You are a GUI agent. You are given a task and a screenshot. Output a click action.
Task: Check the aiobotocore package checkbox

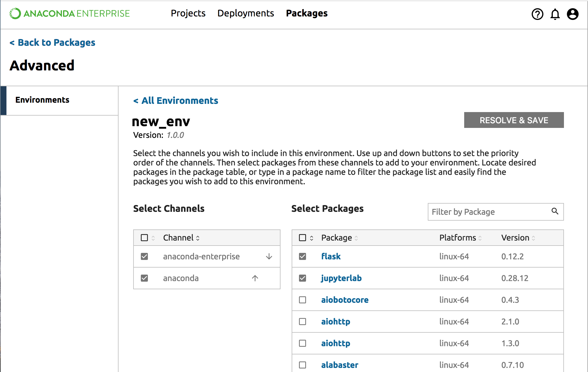click(303, 300)
